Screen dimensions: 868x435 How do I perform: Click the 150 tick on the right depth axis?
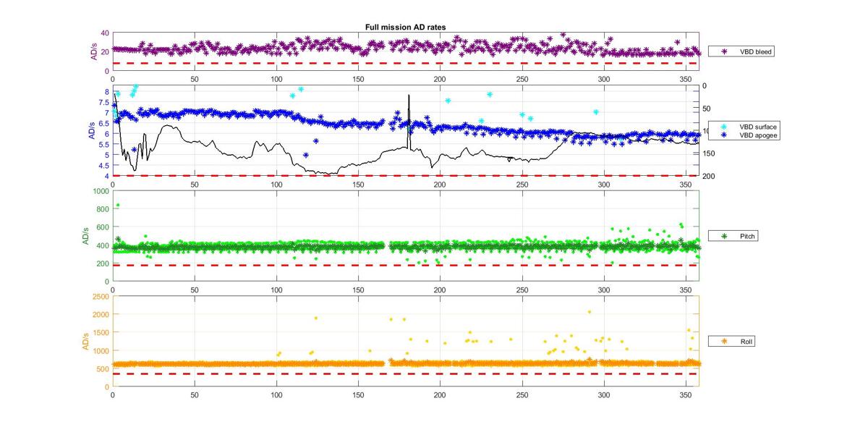(x=709, y=153)
